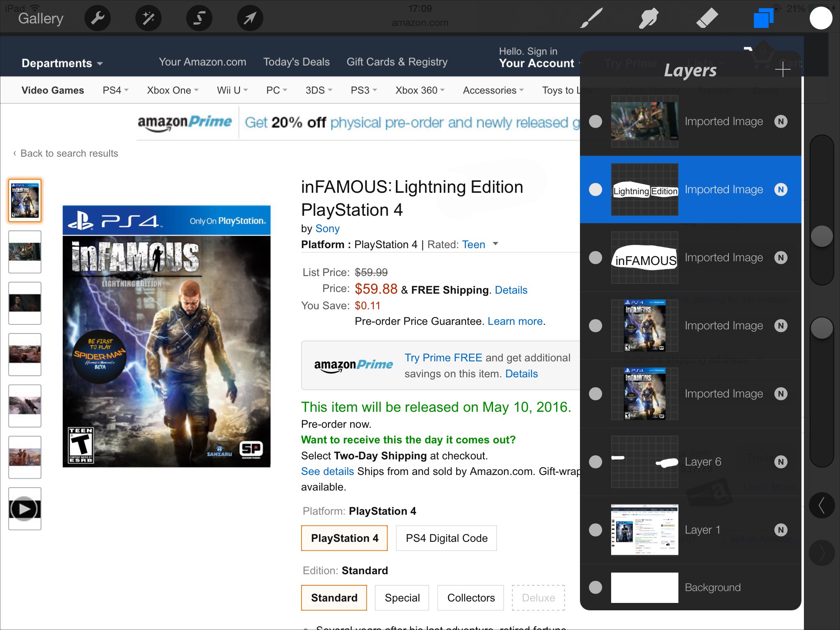Select the Smudge tool
Viewport: 840px width, 630px height.
click(649, 18)
